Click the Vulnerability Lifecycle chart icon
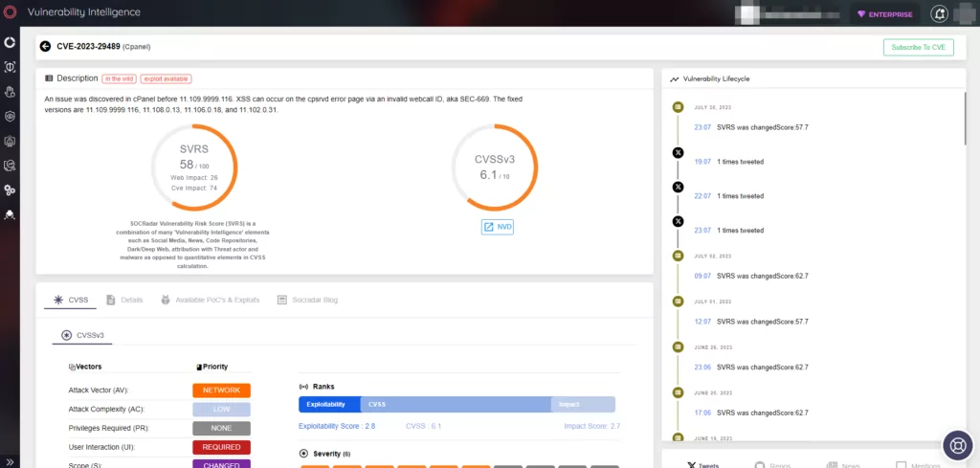980x468 pixels. click(x=675, y=79)
